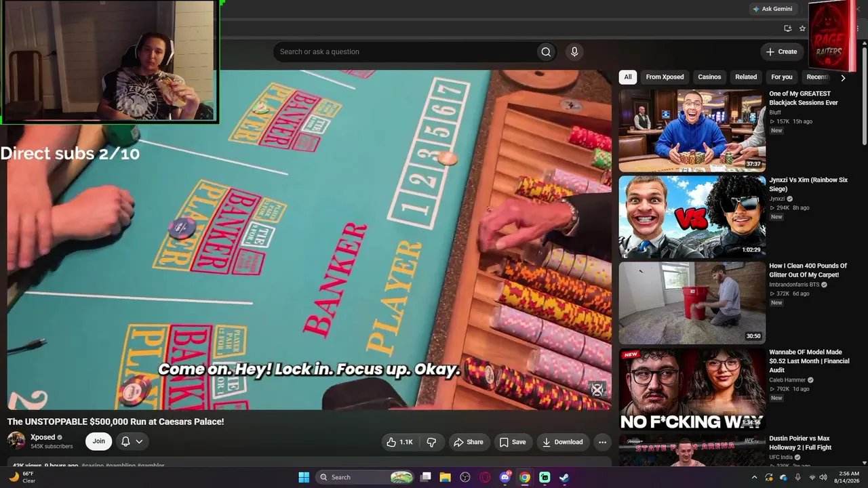This screenshot has height=488, width=868.
Task: Click the video title about Caesars Palace
Action: coord(115,422)
